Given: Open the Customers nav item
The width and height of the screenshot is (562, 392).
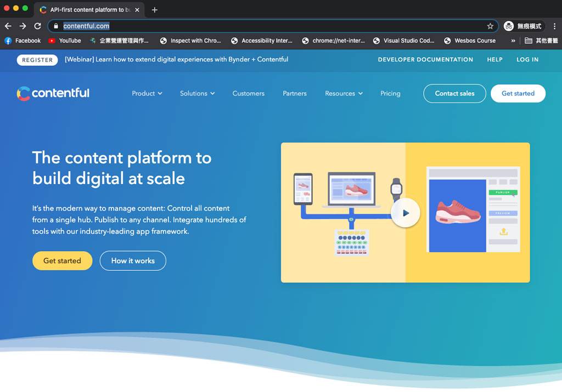Looking at the screenshot, I should pos(249,93).
